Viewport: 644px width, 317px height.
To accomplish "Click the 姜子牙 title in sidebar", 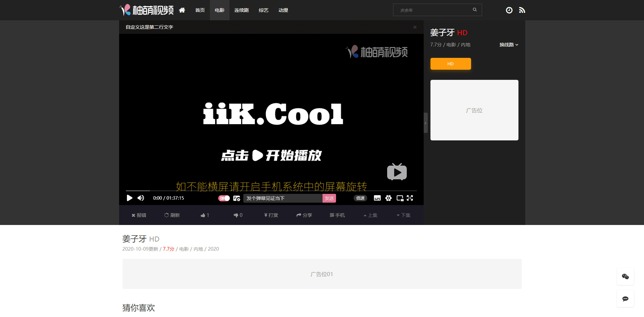I will (x=442, y=32).
